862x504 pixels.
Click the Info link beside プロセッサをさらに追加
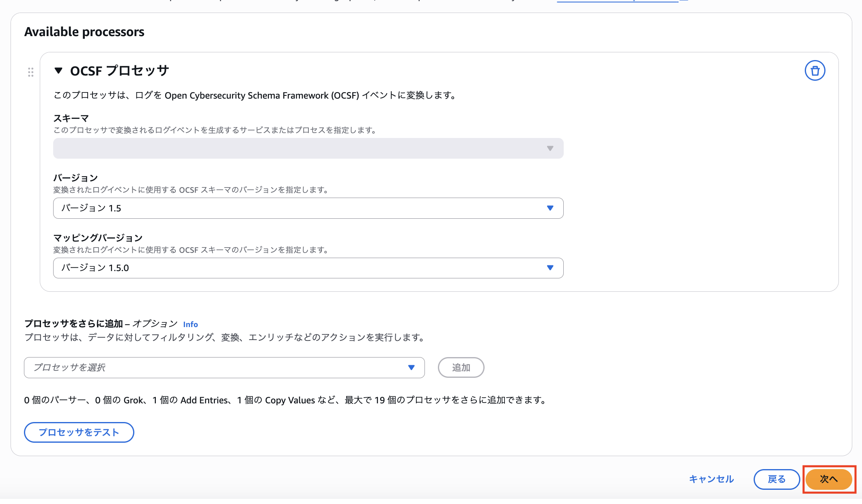190,324
